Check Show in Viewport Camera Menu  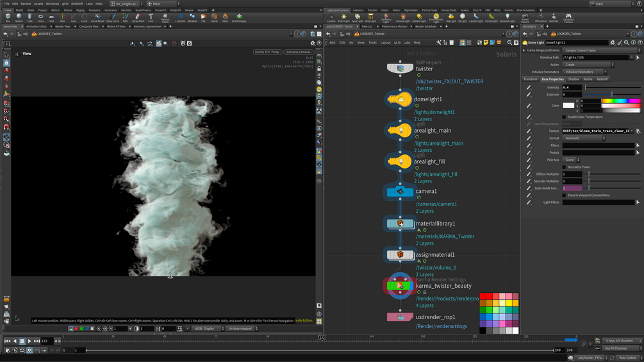point(564,195)
